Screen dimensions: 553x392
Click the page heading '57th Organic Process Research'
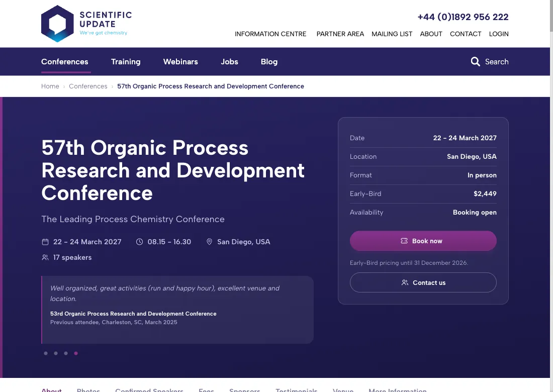coord(173,170)
